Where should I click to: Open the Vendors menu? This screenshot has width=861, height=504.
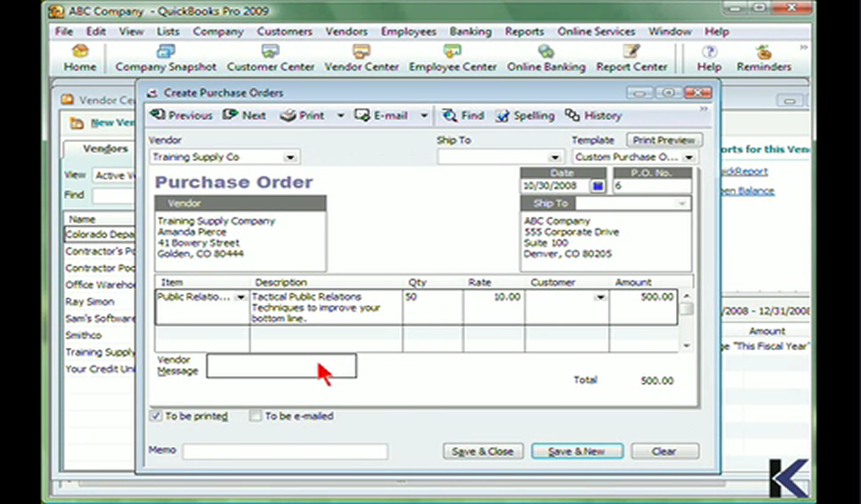(x=346, y=31)
